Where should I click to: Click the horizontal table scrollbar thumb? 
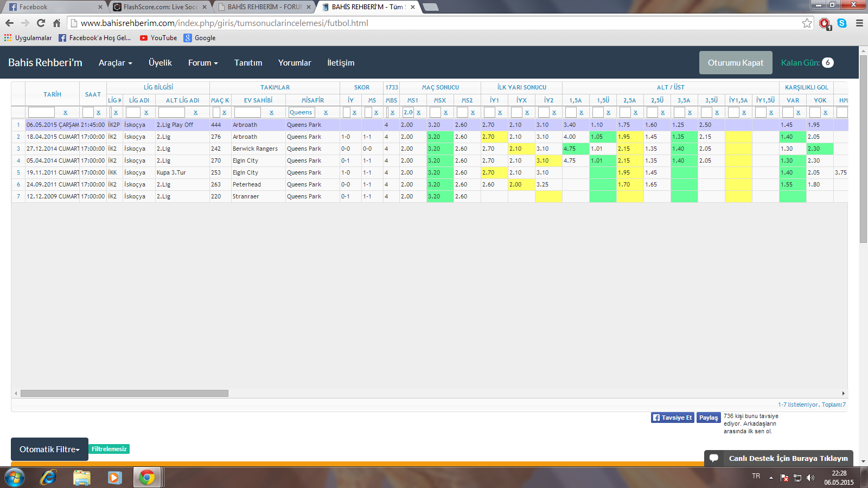pos(124,394)
